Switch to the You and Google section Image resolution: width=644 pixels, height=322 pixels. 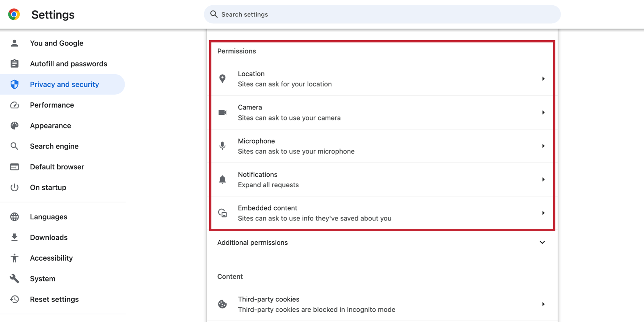click(56, 43)
